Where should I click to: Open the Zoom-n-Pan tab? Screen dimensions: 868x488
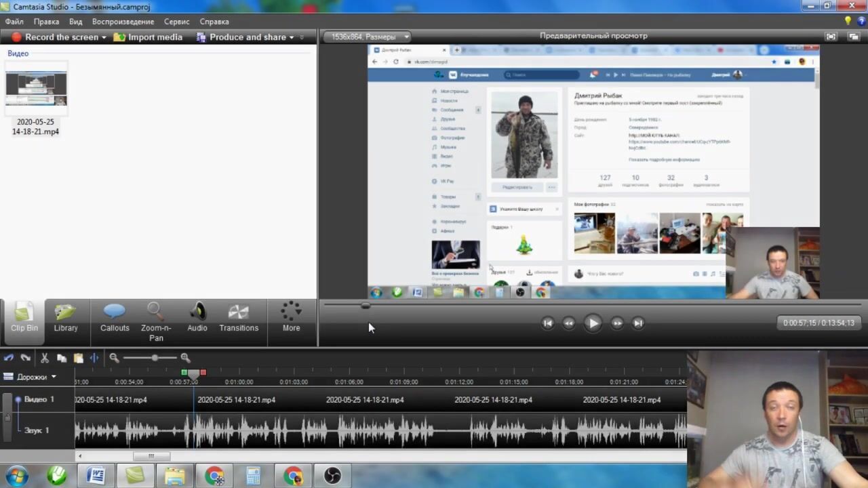tap(156, 322)
